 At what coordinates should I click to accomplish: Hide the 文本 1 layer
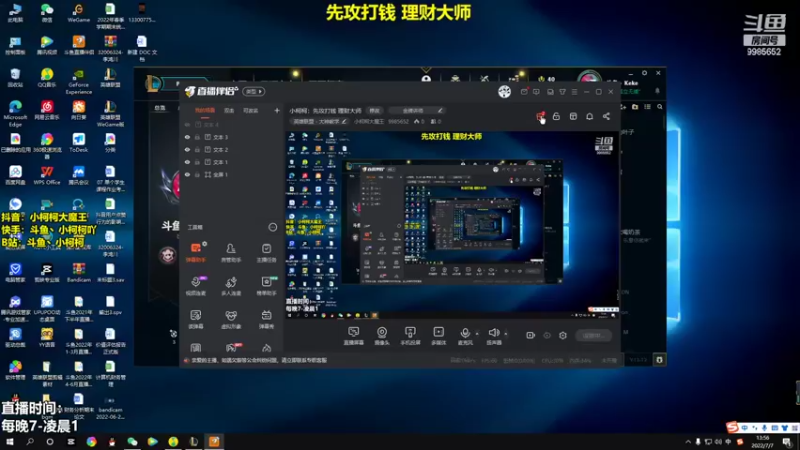point(187,162)
